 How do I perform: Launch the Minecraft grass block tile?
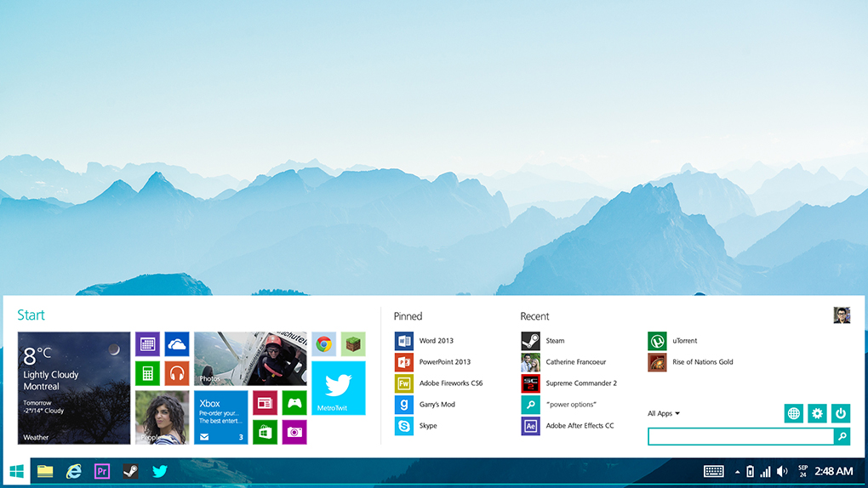pyautogui.click(x=353, y=344)
